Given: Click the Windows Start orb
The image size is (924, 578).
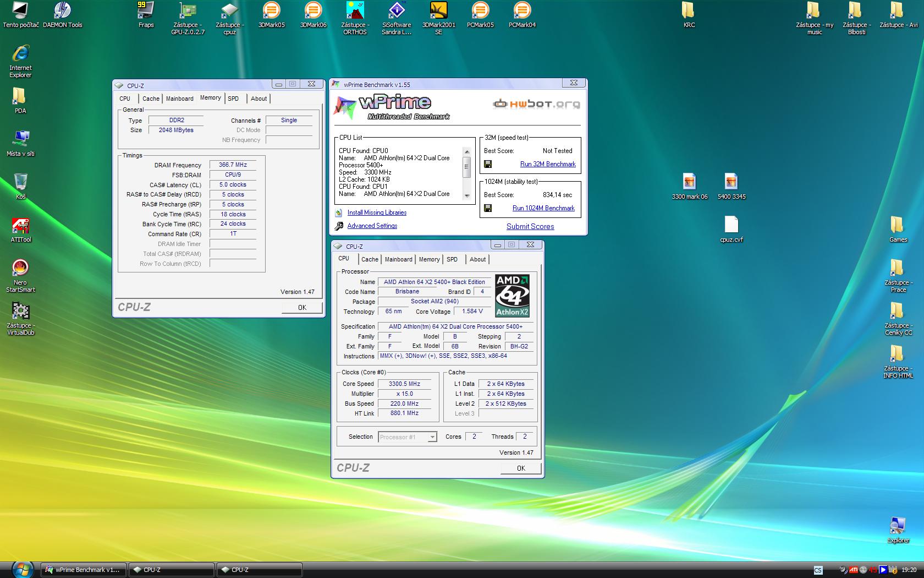Looking at the screenshot, I should (x=22, y=569).
